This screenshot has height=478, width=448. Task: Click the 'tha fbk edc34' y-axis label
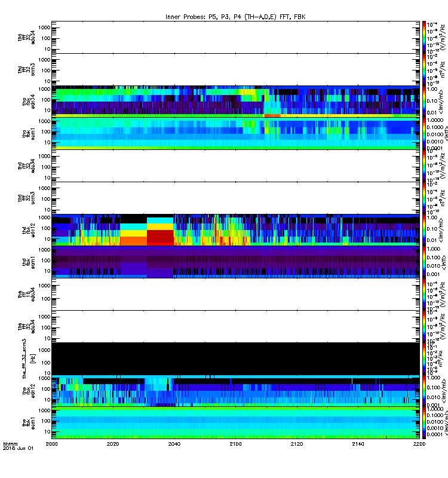[x=29, y=102]
